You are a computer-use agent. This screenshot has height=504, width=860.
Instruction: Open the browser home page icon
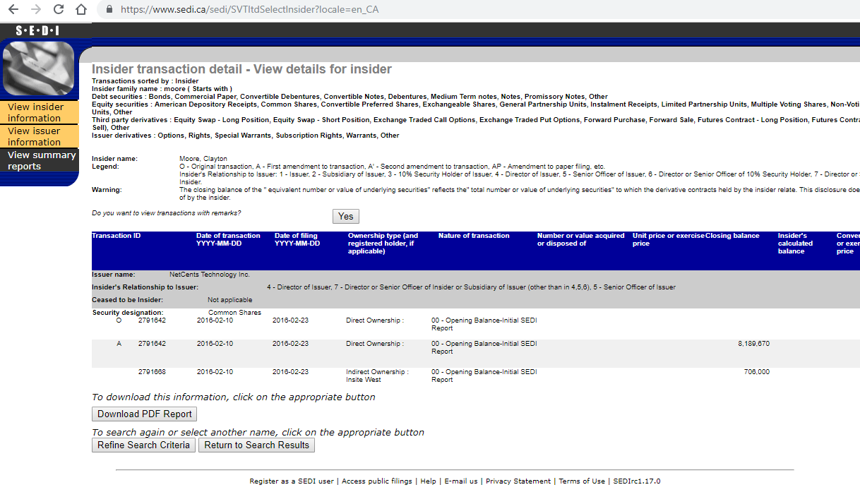pos(82,10)
